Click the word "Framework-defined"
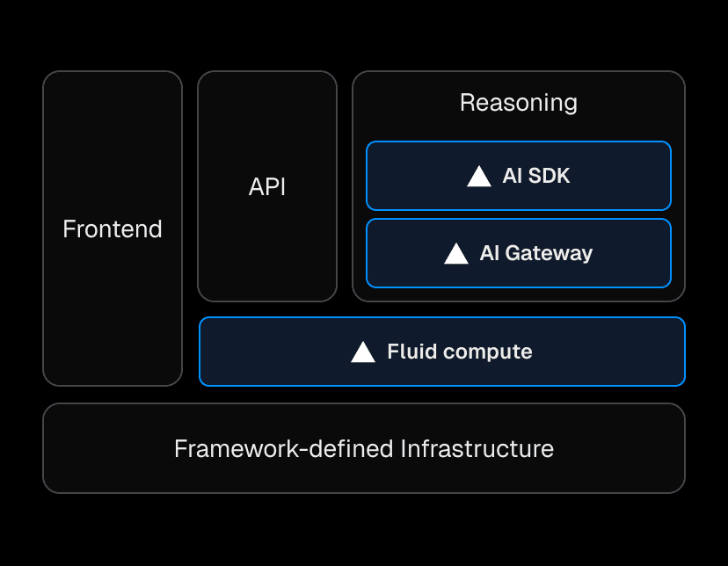The width and height of the screenshot is (728, 566). [x=284, y=449]
